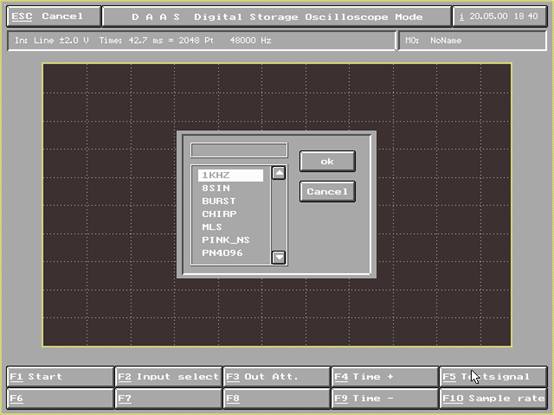The image size is (554, 415).
Task: Open F2 Input select
Action: coord(169,377)
